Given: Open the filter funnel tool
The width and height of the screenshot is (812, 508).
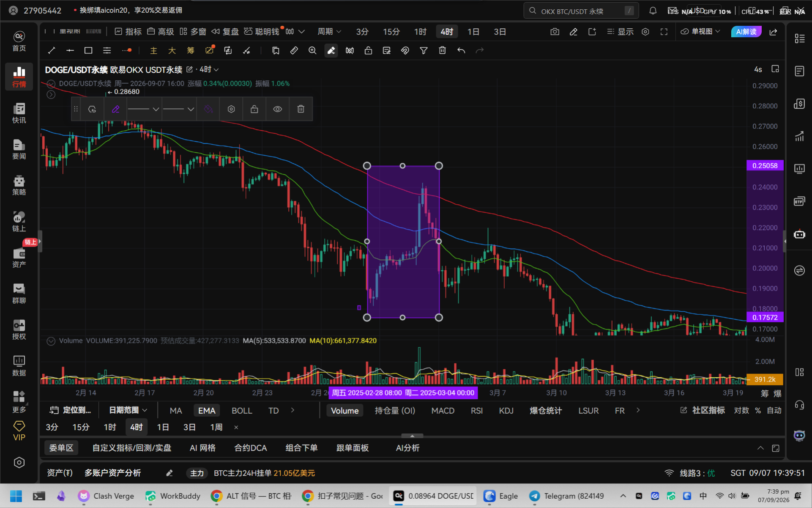Looking at the screenshot, I should (424, 51).
